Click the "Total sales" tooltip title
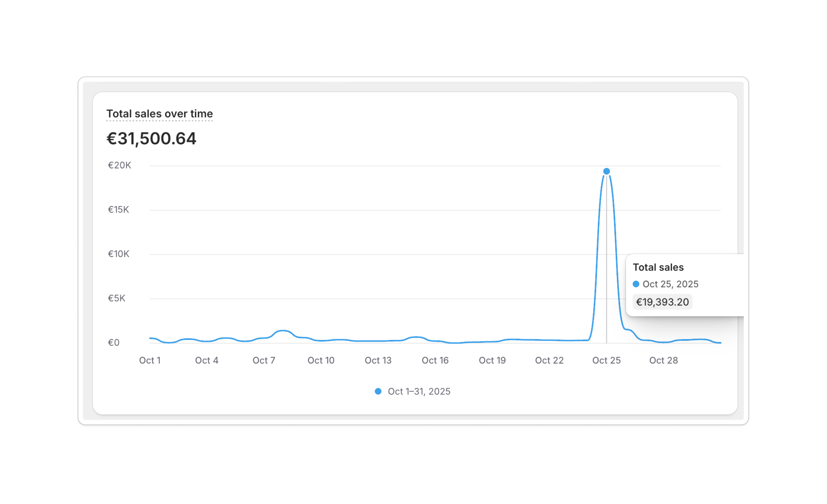Image resolution: width=827 pixels, height=504 pixels. (x=658, y=267)
